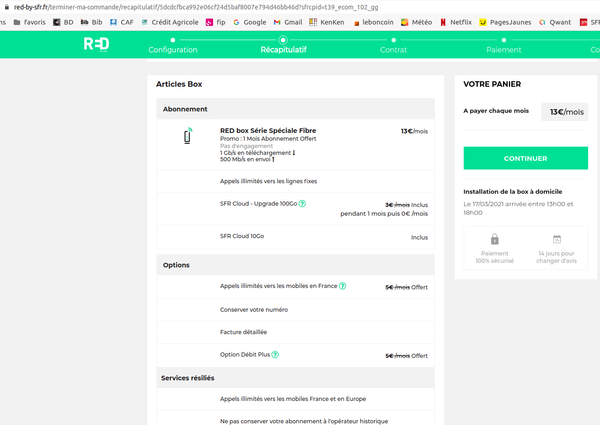Screen dimensions: 600x425
Task: Show help for mobile calls in France option
Action: click(x=342, y=286)
